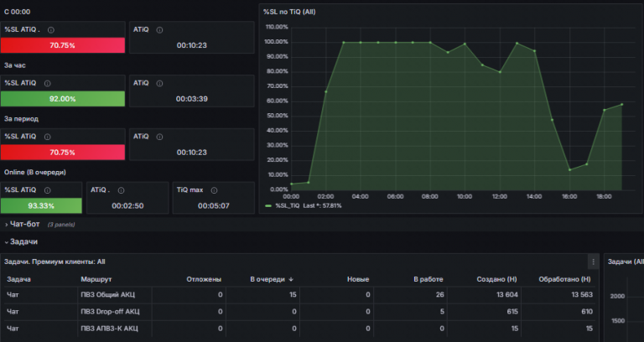This screenshot has width=644, height=342.
Task: Sort table by Задача column
Action: (x=19, y=279)
